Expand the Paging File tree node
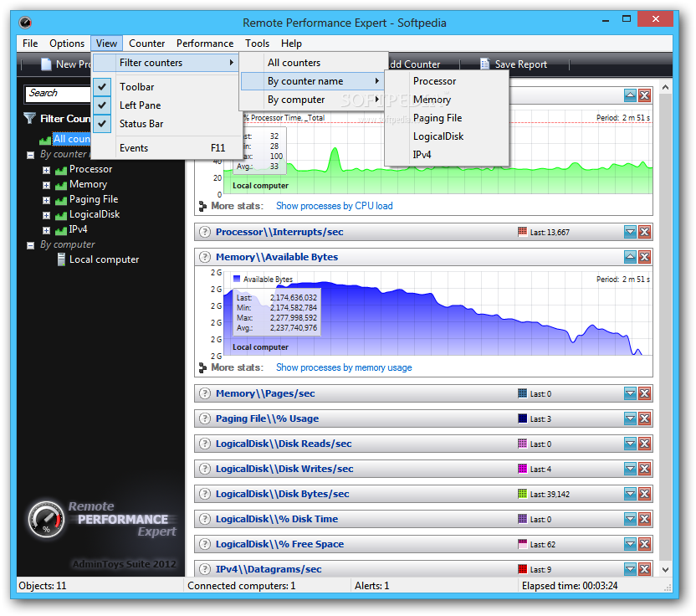The width and height of the screenshot is (696, 616). (x=46, y=200)
